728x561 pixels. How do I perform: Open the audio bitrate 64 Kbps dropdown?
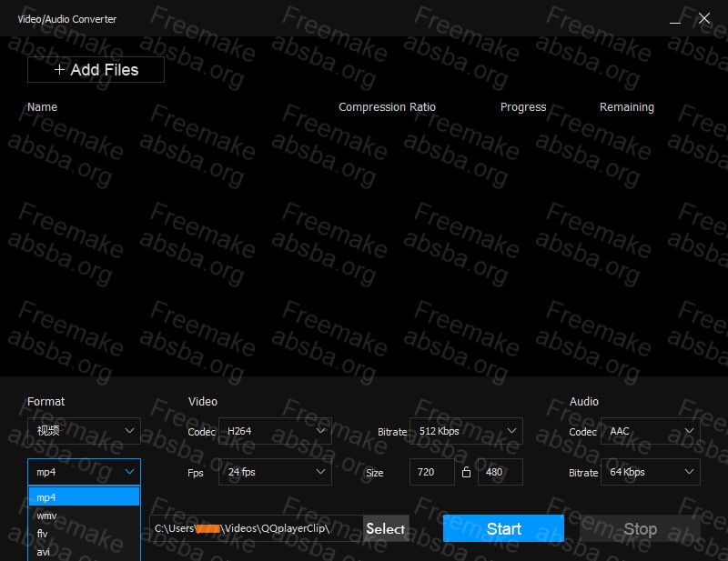tap(650, 472)
